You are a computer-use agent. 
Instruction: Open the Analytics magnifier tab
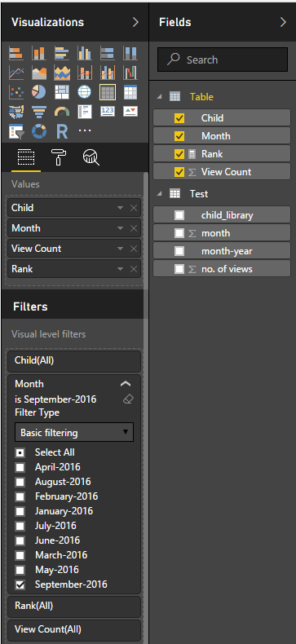(91, 157)
